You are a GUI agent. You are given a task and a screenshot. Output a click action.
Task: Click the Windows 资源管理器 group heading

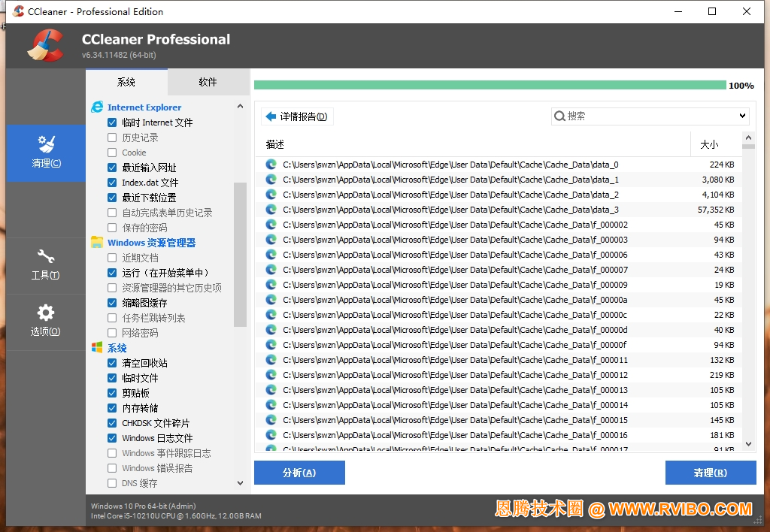click(x=151, y=243)
